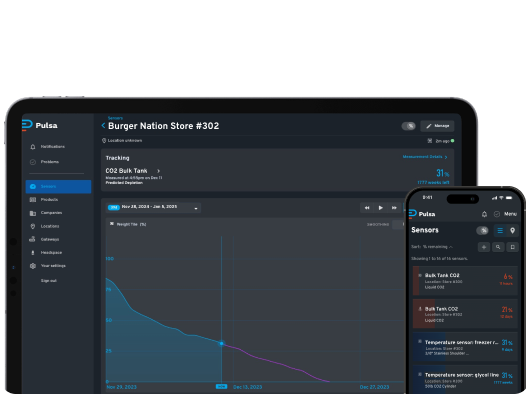This screenshot has height=395, width=530.
Task: Click the checkmark circle icon beside Problems
Action: pyautogui.click(x=33, y=162)
